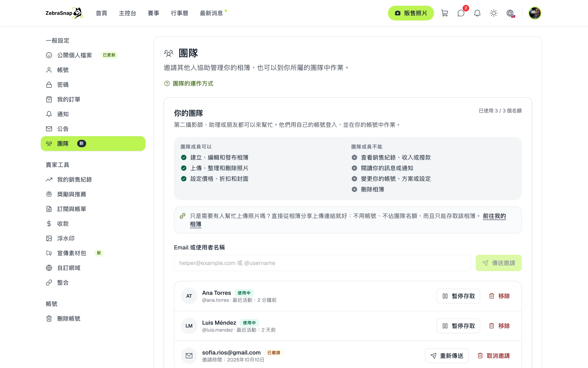Cancel invite for sofia.rios@gmail.com
The width and height of the screenshot is (588, 368).
pyautogui.click(x=494, y=356)
